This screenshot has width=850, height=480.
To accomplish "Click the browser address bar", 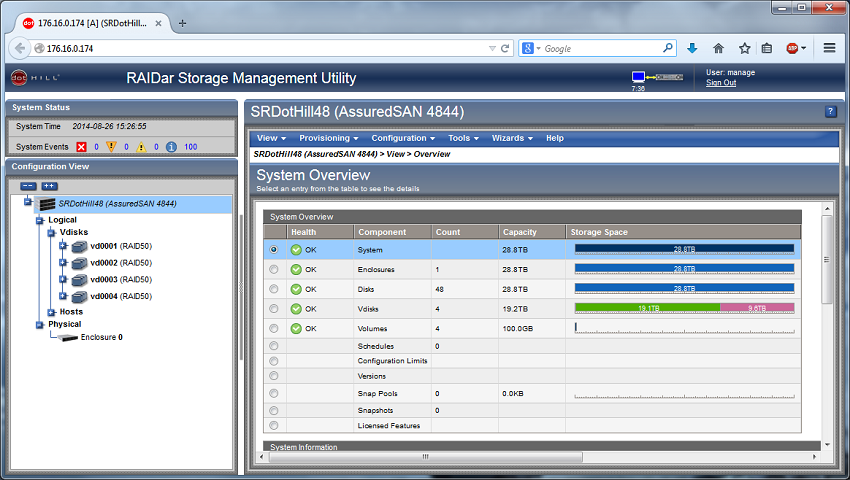I will 266,48.
